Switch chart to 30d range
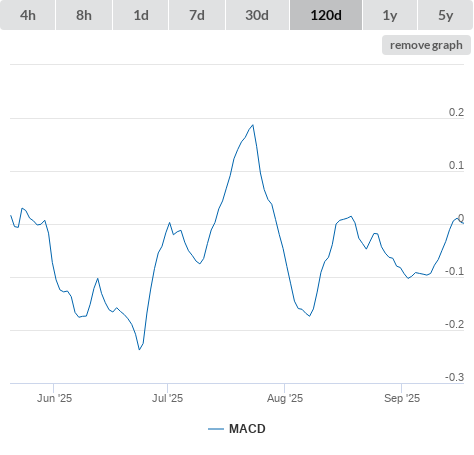The height and width of the screenshot is (455, 474). point(257,15)
